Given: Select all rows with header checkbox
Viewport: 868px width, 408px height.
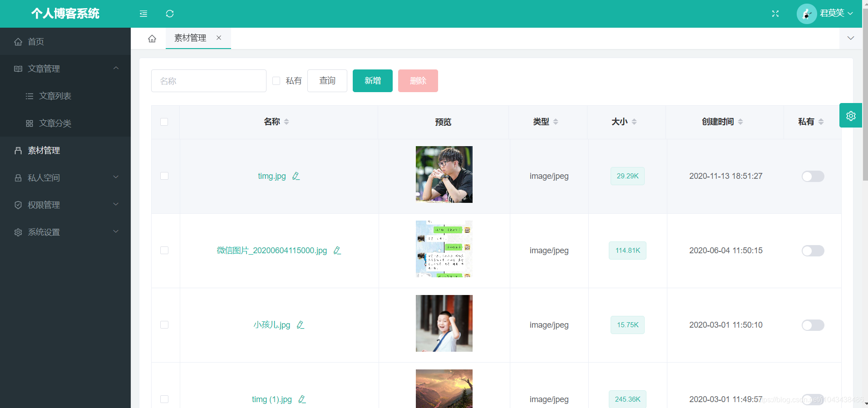Looking at the screenshot, I should click(164, 122).
